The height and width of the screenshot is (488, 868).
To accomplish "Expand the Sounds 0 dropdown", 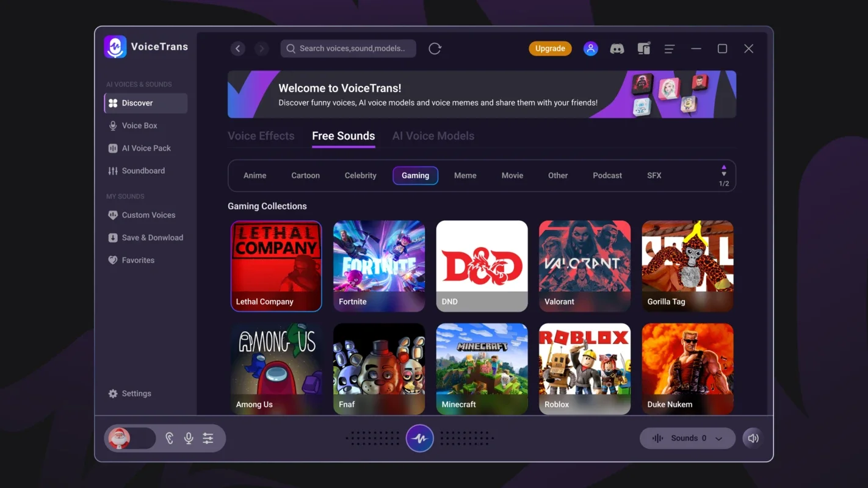I will pyautogui.click(x=687, y=438).
